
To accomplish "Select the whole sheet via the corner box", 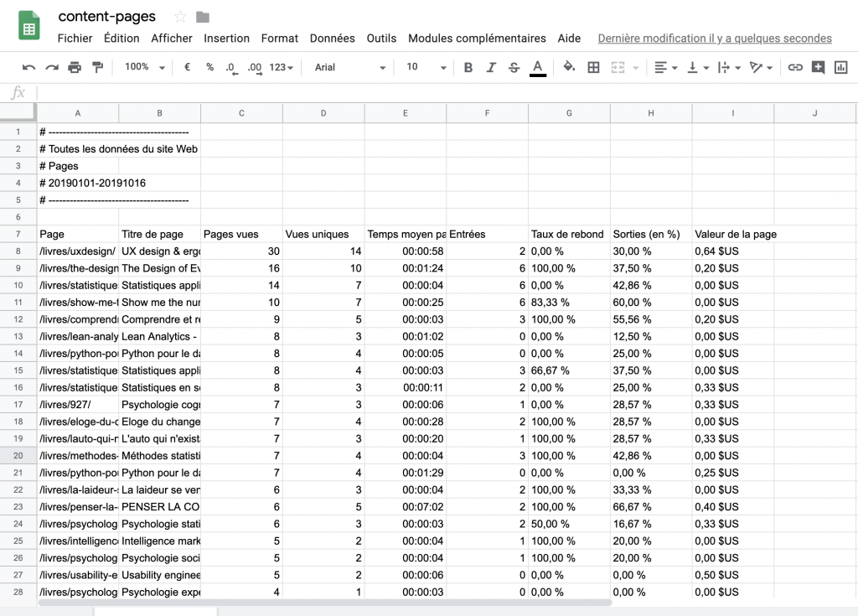I will 18,113.
